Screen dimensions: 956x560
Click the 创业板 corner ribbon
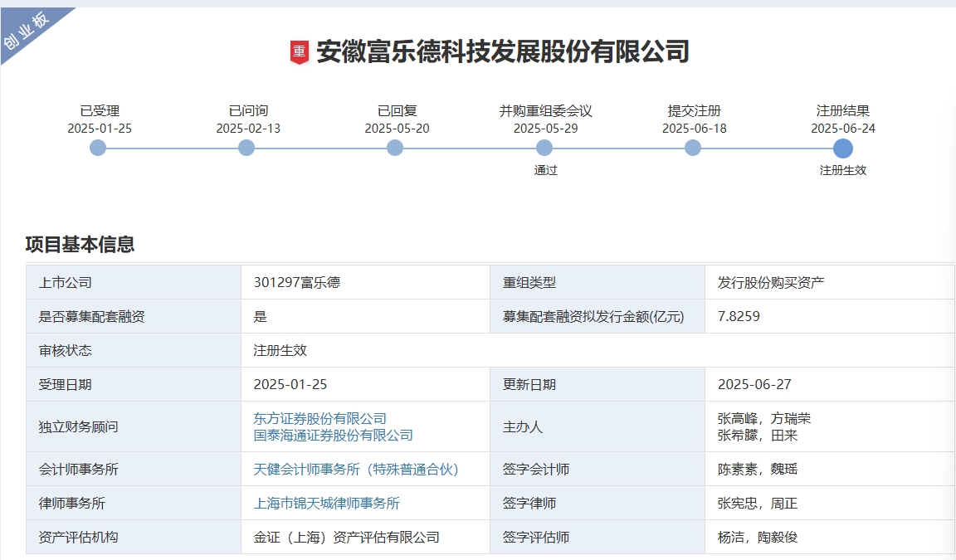pos(27,31)
